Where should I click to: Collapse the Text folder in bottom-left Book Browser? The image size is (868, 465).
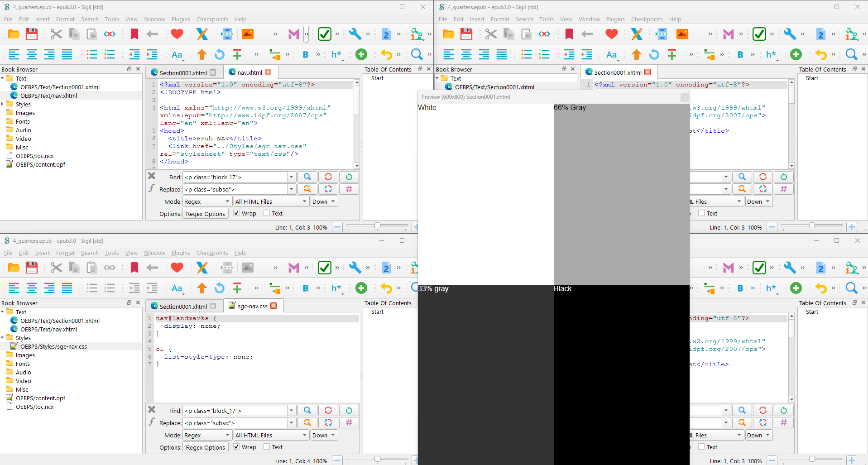(x=3, y=312)
